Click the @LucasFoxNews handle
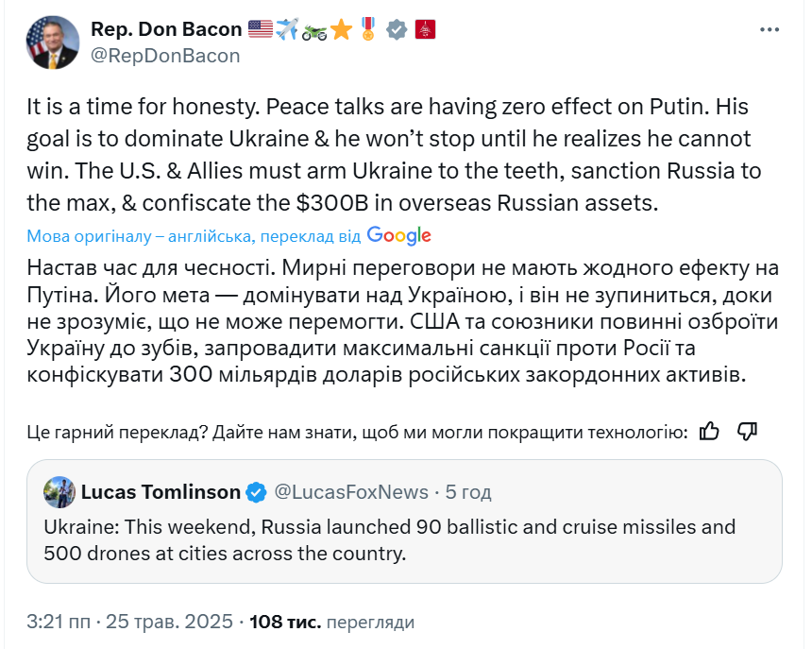 tap(350, 492)
